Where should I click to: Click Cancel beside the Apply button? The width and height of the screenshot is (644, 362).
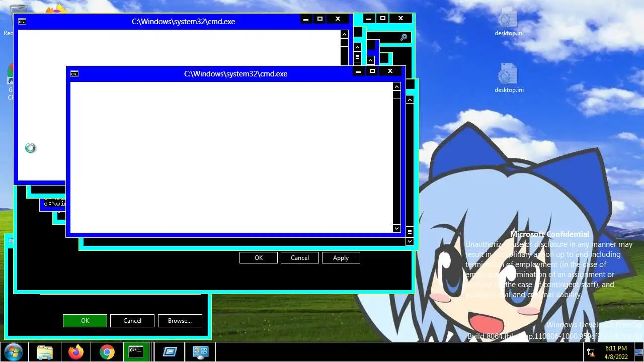tap(300, 257)
